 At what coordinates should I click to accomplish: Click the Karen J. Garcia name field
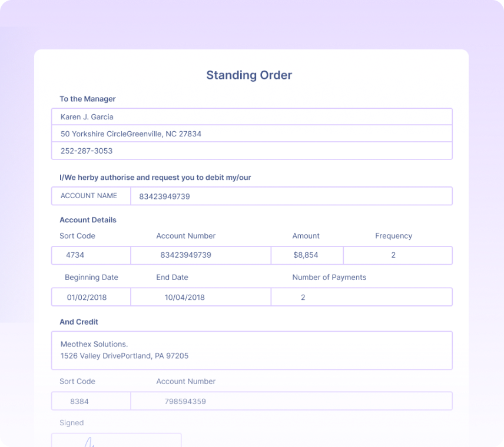[251, 116]
